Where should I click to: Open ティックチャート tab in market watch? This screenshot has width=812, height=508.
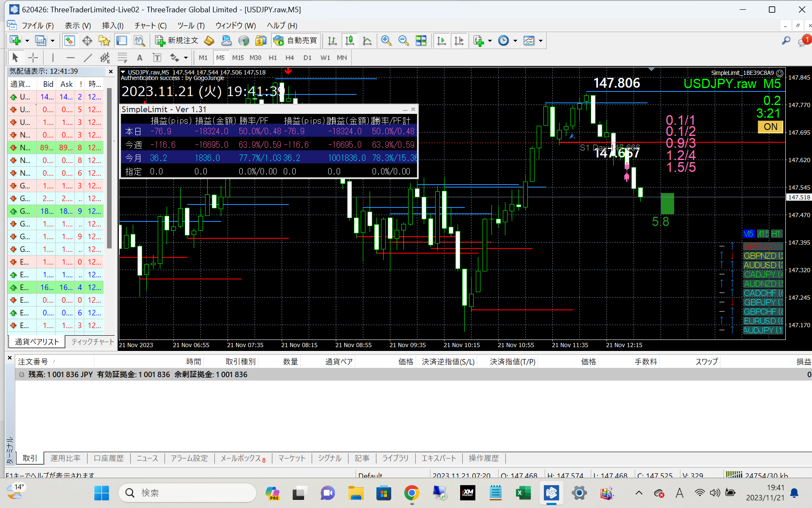[x=93, y=342]
